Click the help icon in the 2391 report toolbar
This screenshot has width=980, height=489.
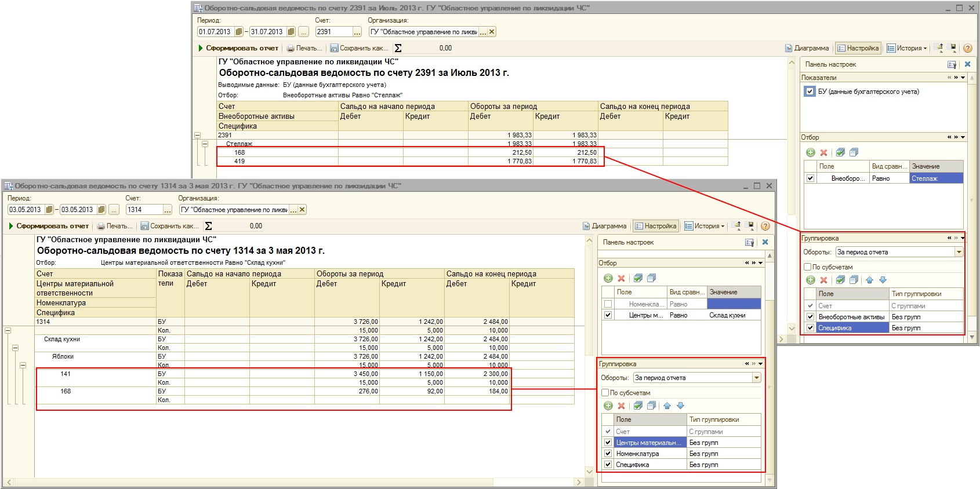point(967,48)
